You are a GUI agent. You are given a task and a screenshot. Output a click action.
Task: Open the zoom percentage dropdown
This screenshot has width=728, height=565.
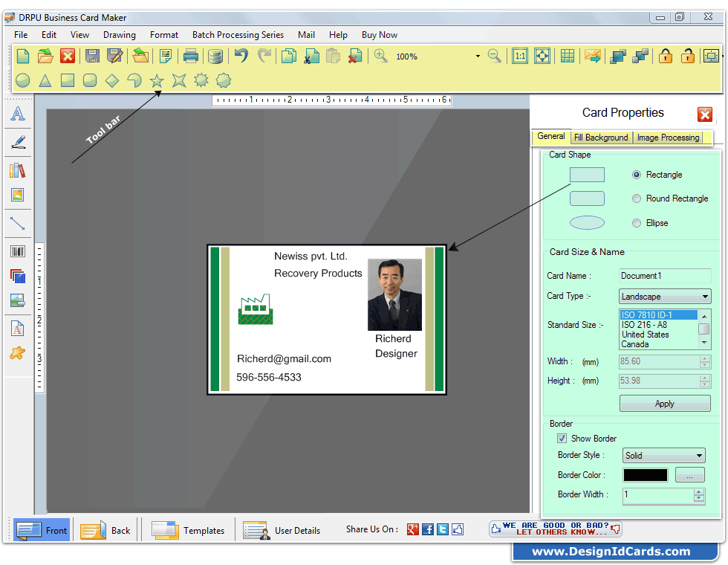pyautogui.click(x=478, y=56)
